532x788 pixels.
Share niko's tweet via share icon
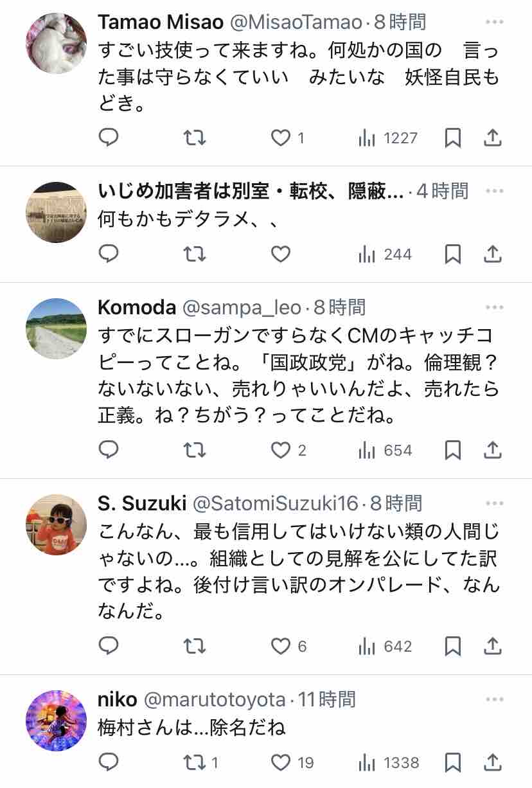click(492, 762)
